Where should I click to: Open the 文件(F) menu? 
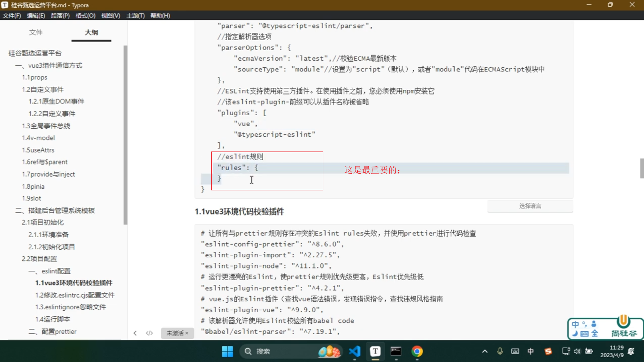[12, 15]
